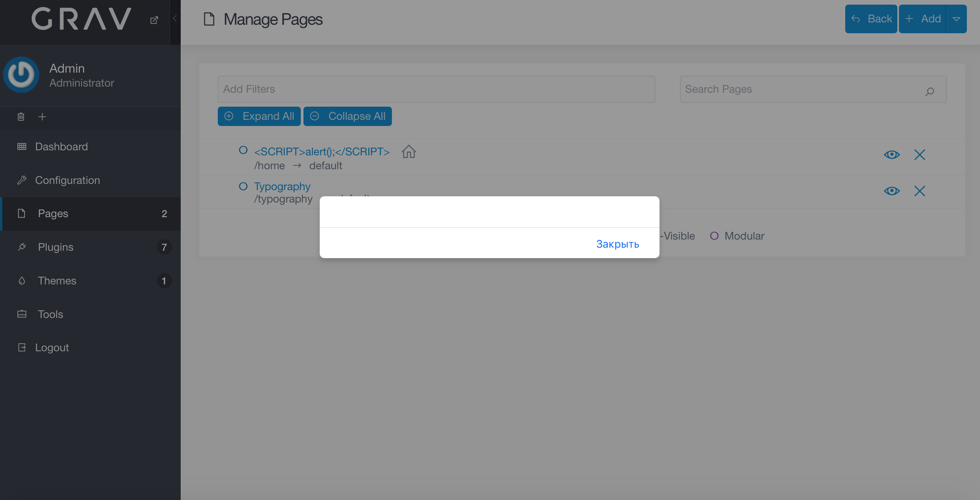This screenshot has width=980, height=500.
Task: Preview the Typography page with the eye icon
Action: point(892,191)
